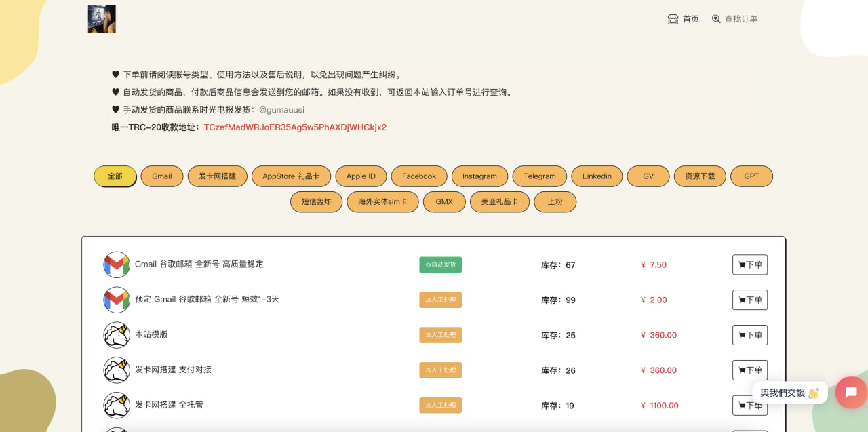Screen dimensions: 868x432
Task: Click the 自动发货 tag on Gmail row
Action: (x=441, y=264)
